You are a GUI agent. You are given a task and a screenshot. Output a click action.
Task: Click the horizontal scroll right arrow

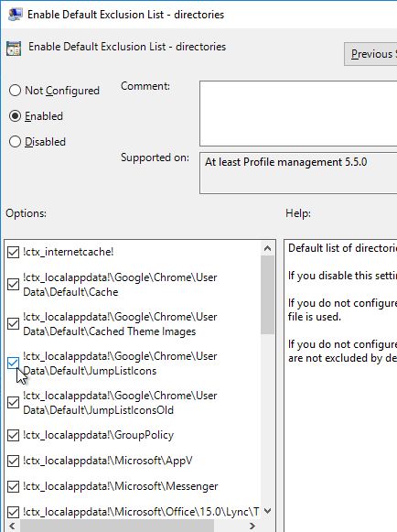click(x=252, y=526)
